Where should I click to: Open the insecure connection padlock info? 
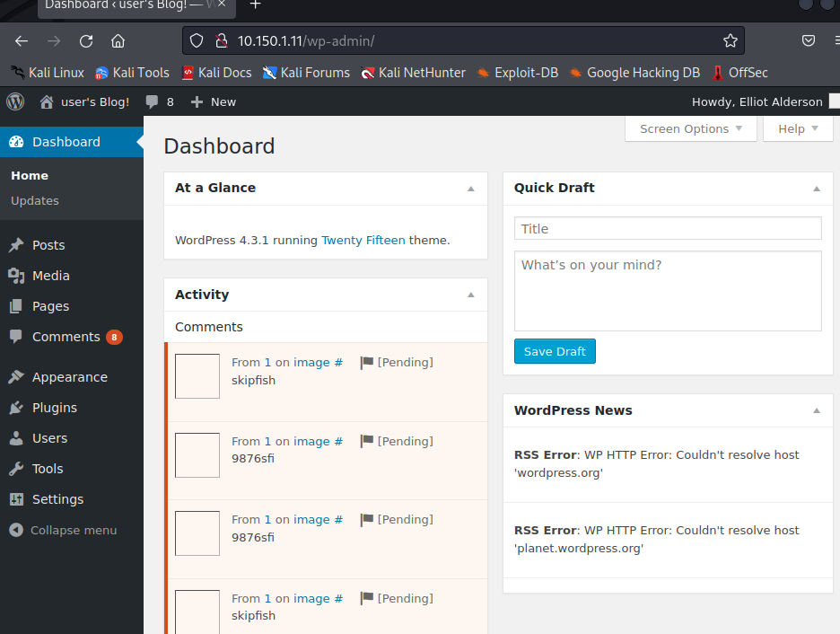pos(222,40)
